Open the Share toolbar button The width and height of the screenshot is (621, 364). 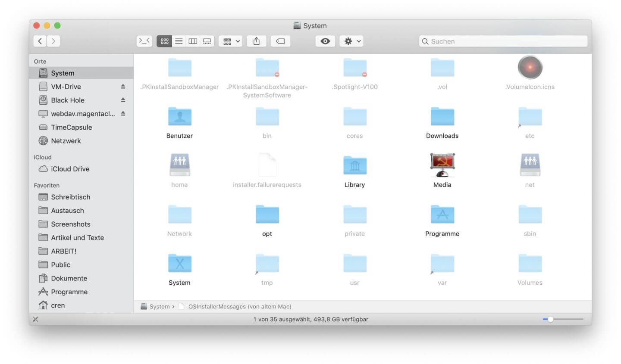(257, 41)
